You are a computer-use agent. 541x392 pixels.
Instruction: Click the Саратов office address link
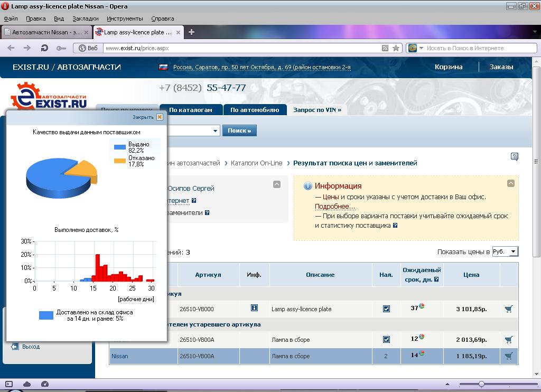pyautogui.click(x=262, y=67)
